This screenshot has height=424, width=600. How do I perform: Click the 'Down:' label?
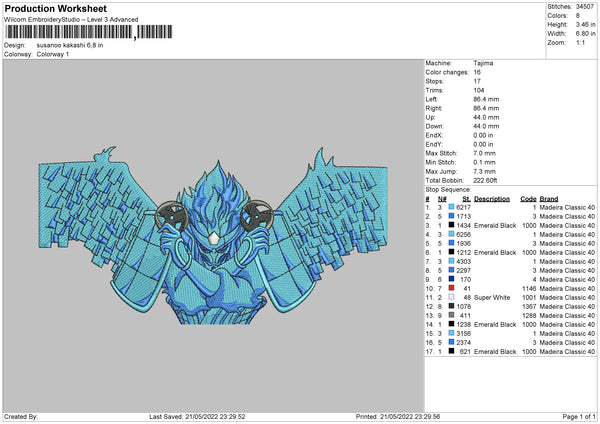434,126
